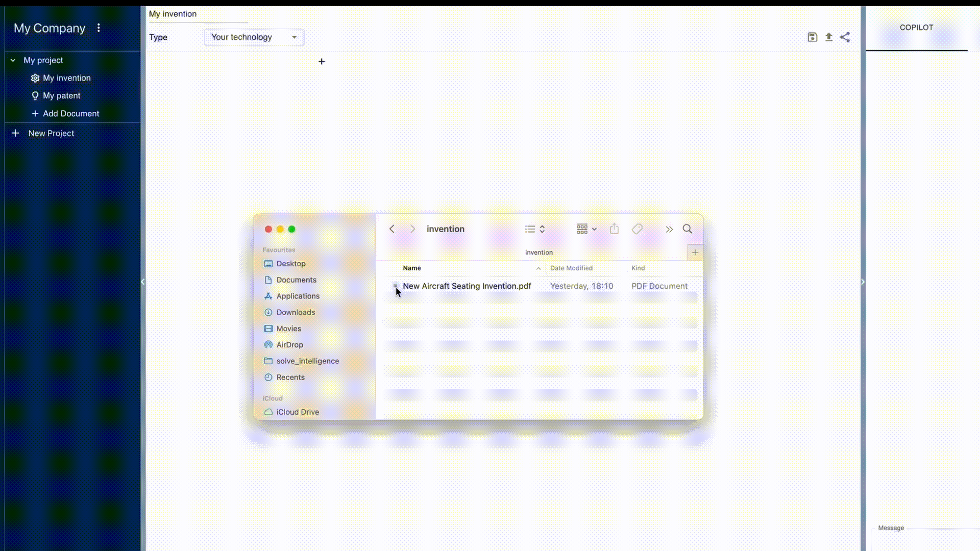Open My patent document
The width and height of the screenshot is (980, 551).
point(61,96)
